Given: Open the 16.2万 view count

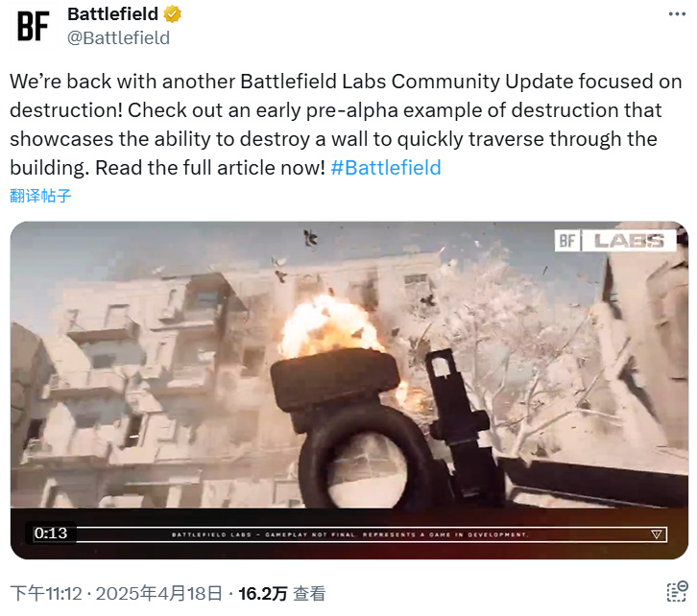Looking at the screenshot, I should (263, 593).
